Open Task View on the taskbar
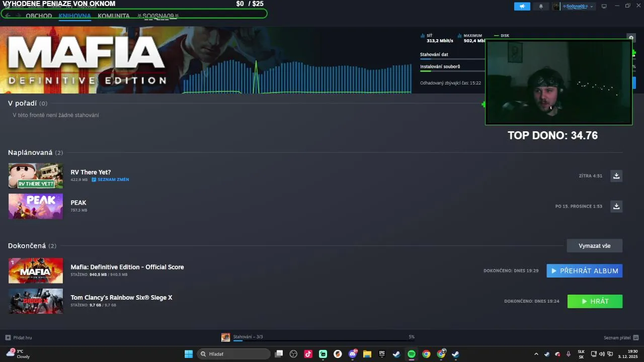The height and width of the screenshot is (362, 644). coord(279,354)
